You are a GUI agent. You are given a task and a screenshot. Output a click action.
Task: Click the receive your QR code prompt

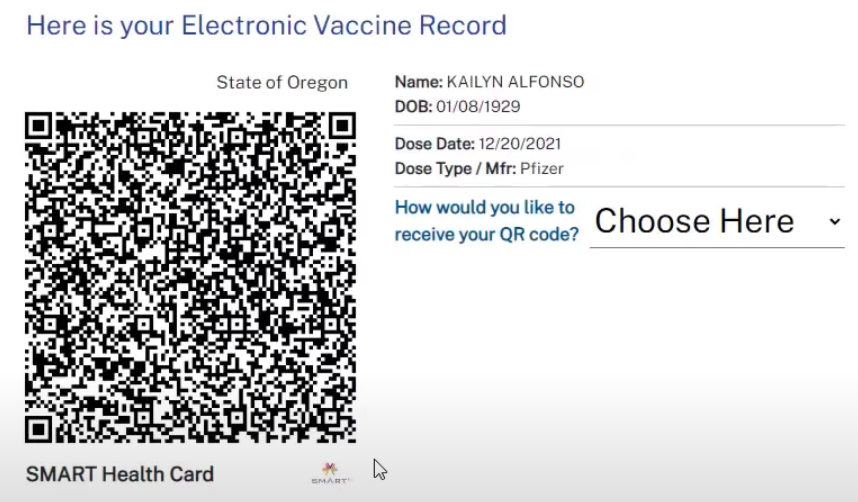pyautogui.click(x=486, y=234)
